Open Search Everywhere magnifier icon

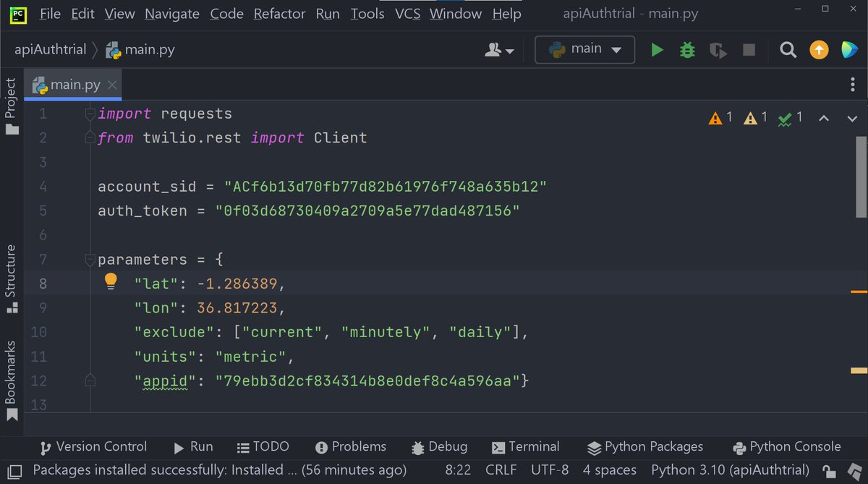pyautogui.click(x=788, y=50)
